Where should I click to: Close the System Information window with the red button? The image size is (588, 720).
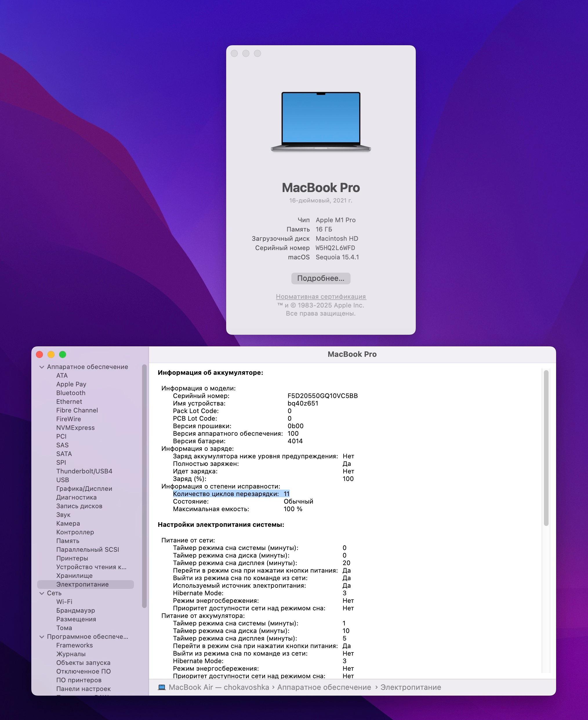pos(39,354)
